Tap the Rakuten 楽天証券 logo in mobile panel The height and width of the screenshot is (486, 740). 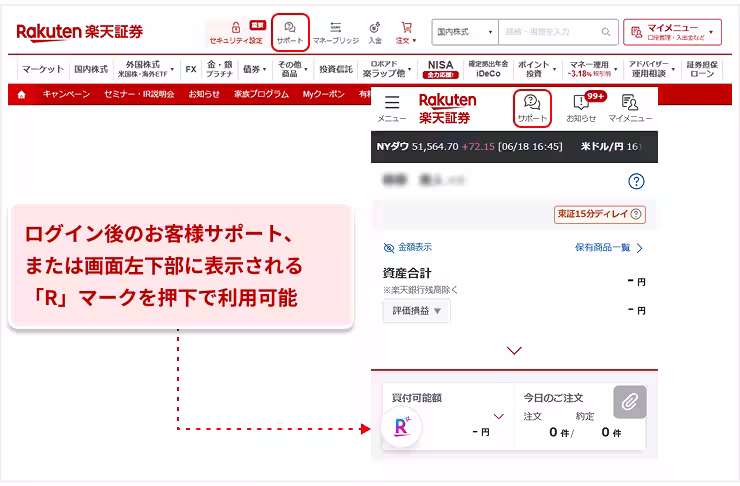click(x=447, y=109)
